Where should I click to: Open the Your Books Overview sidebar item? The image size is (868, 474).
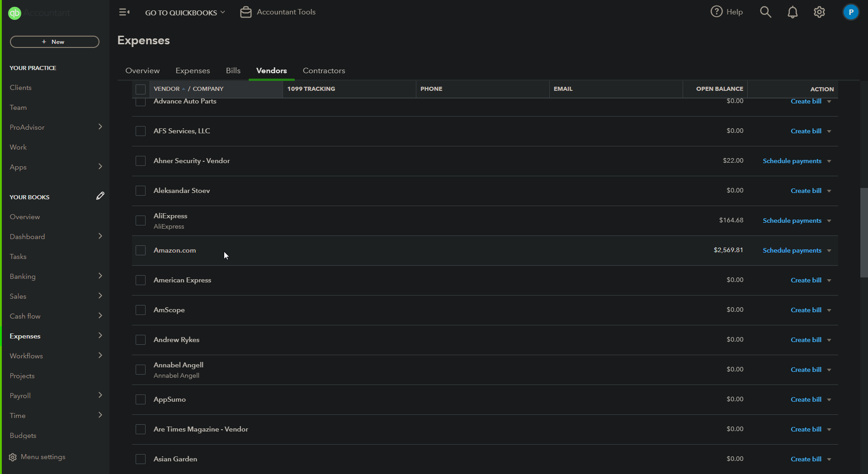(x=25, y=217)
